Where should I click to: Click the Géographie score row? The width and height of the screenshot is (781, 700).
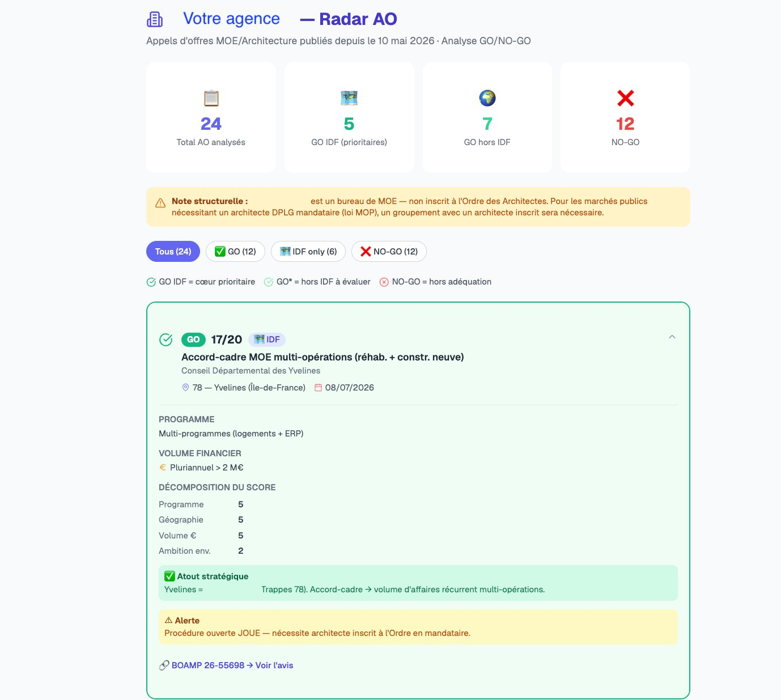tap(201, 520)
